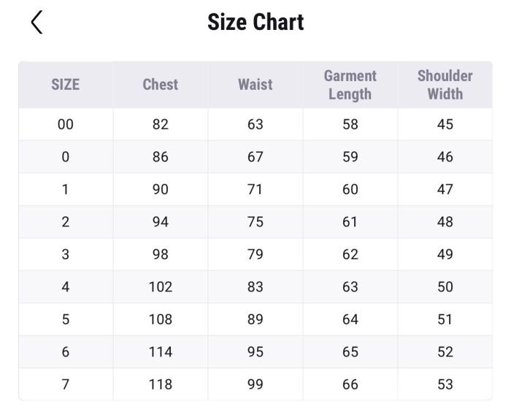
Task: Select the Garment Length column header
Action: click(350, 85)
